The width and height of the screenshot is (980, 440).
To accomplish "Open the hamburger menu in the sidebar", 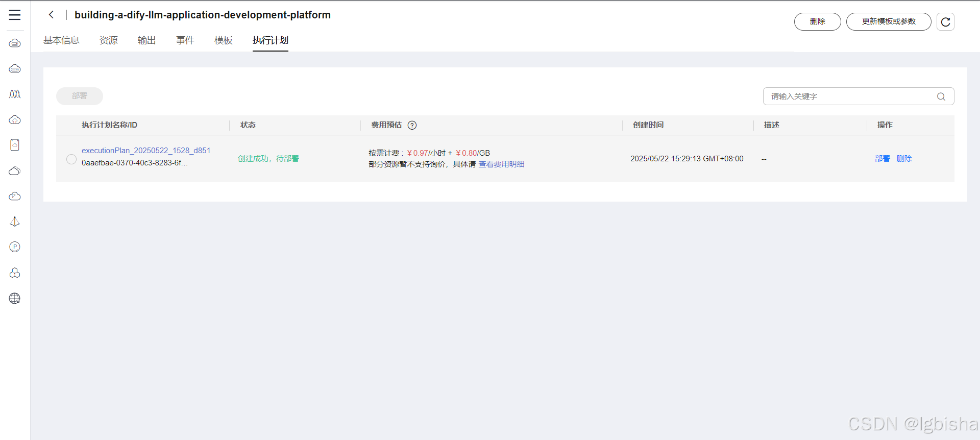I will click(15, 15).
